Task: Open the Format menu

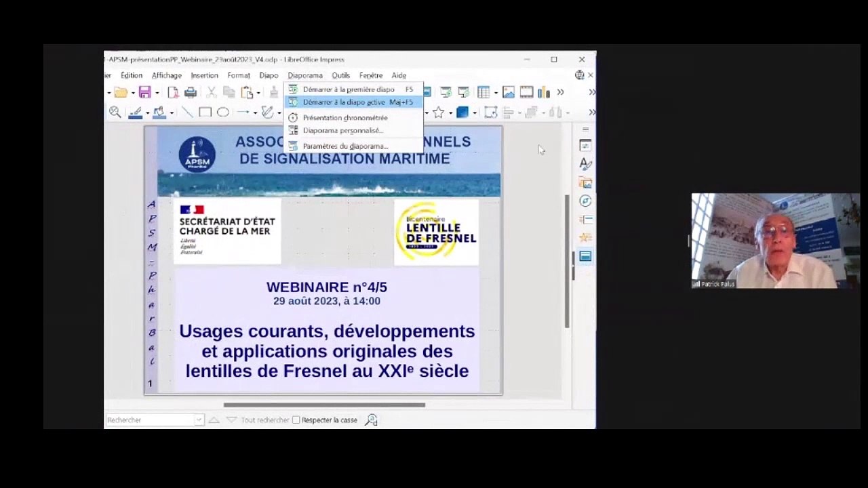Action: (239, 75)
